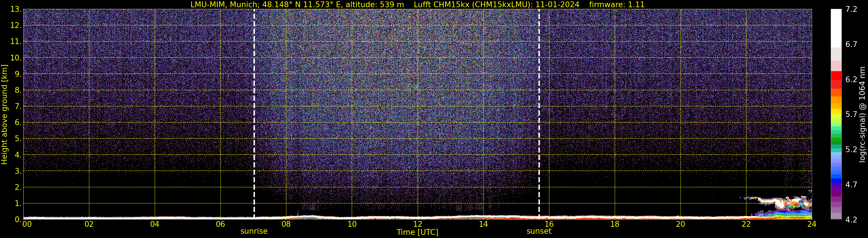Screen dimensions: 868x238
Task: Click the 'log(rc-signal) @ 1064 nm' colorbar label
Action: tap(862, 115)
